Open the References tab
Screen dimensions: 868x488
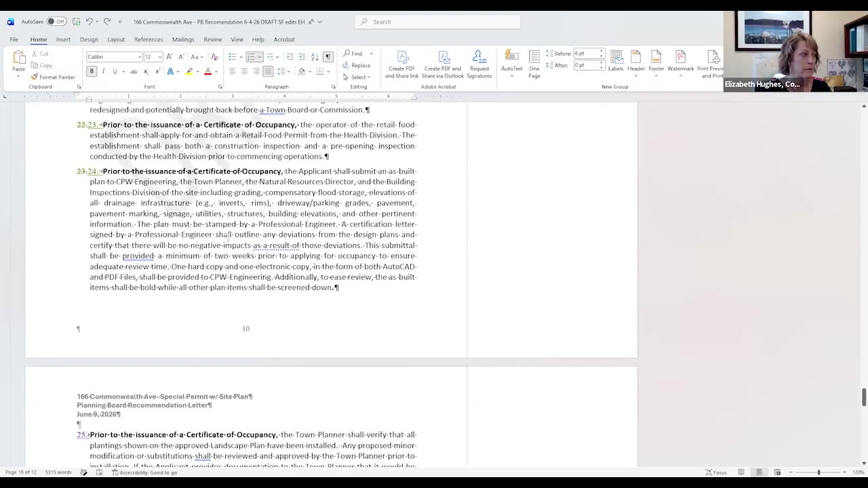point(149,39)
